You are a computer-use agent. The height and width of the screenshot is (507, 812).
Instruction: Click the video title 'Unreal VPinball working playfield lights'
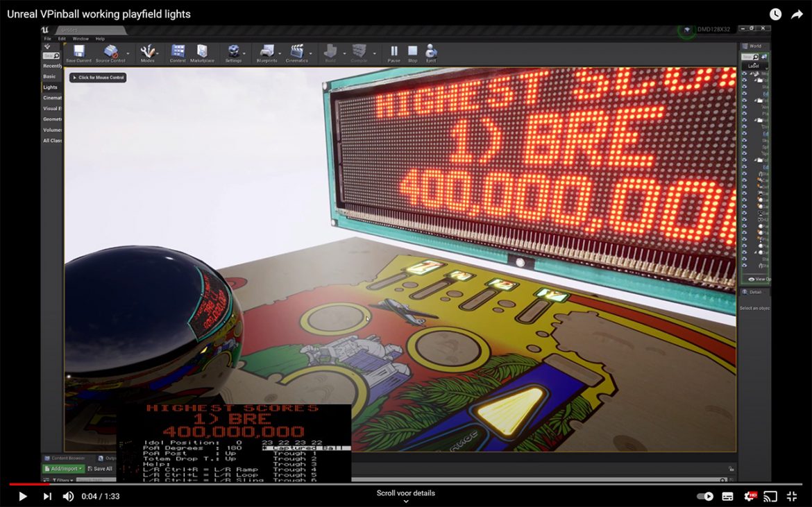[99, 14]
